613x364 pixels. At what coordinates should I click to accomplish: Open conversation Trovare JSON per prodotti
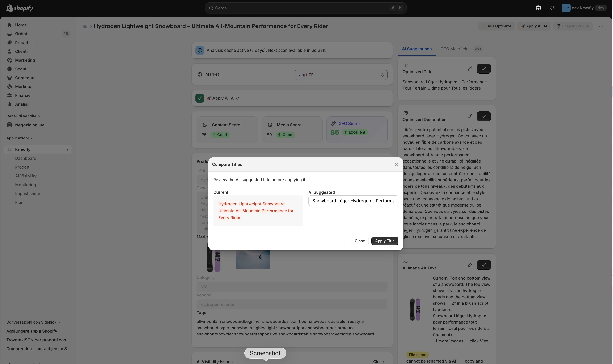pos(38,340)
